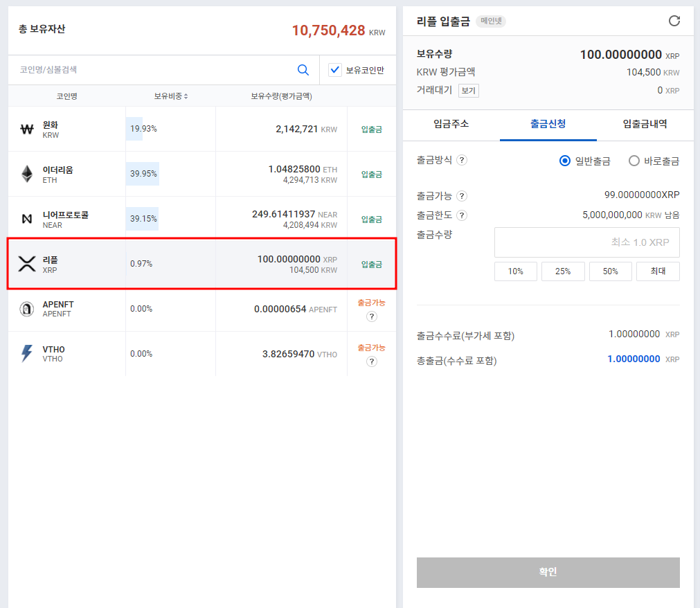Screen dimensions: 700x608
Task: Click the 5,000,000,000 KRW withdrawal limit
Action: [x=613, y=215]
